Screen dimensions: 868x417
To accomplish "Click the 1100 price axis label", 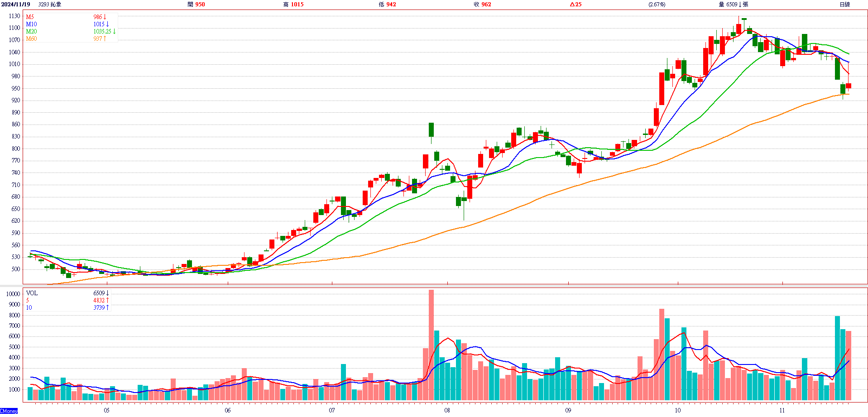I will click(14, 28).
